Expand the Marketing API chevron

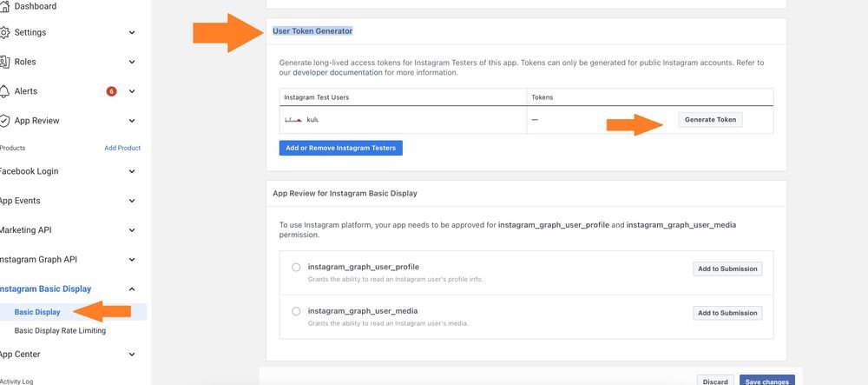tap(132, 230)
